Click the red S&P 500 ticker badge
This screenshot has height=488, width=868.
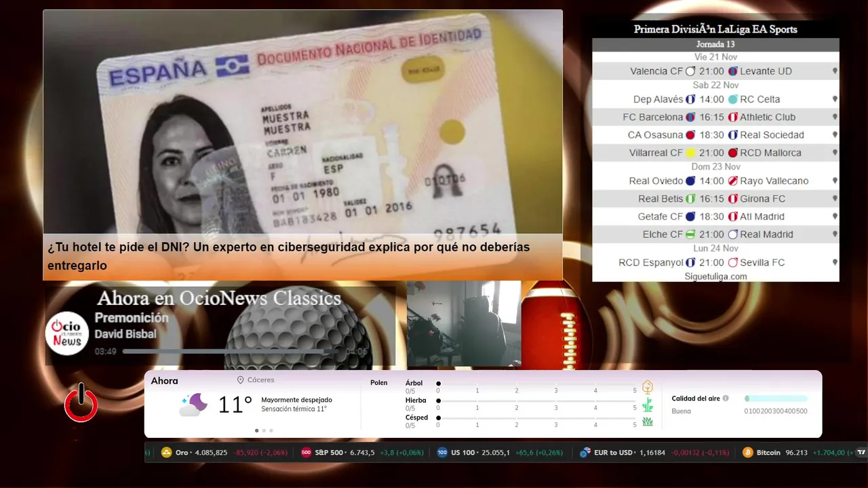pos(306,453)
